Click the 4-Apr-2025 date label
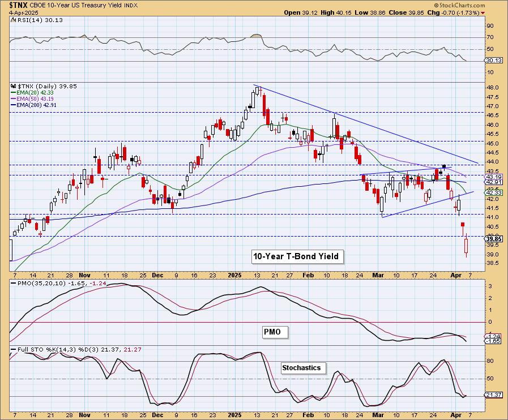508x420 pixels. tap(24, 12)
